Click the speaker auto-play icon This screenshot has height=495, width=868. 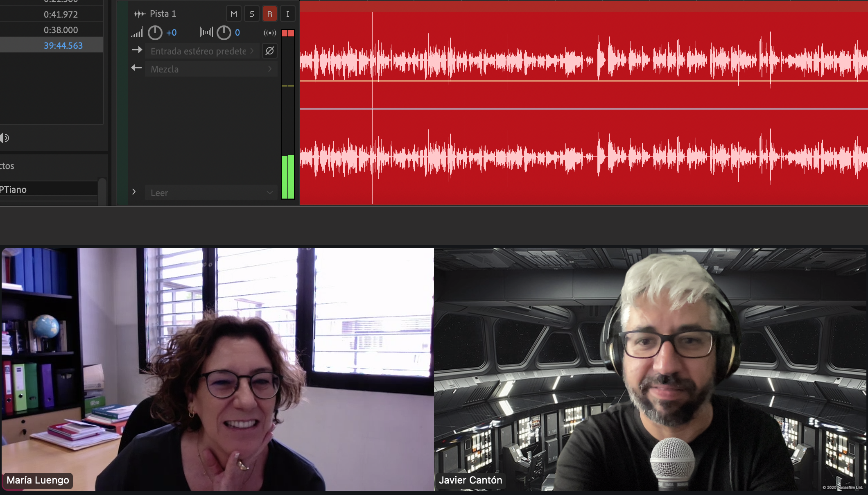[x=5, y=138]
